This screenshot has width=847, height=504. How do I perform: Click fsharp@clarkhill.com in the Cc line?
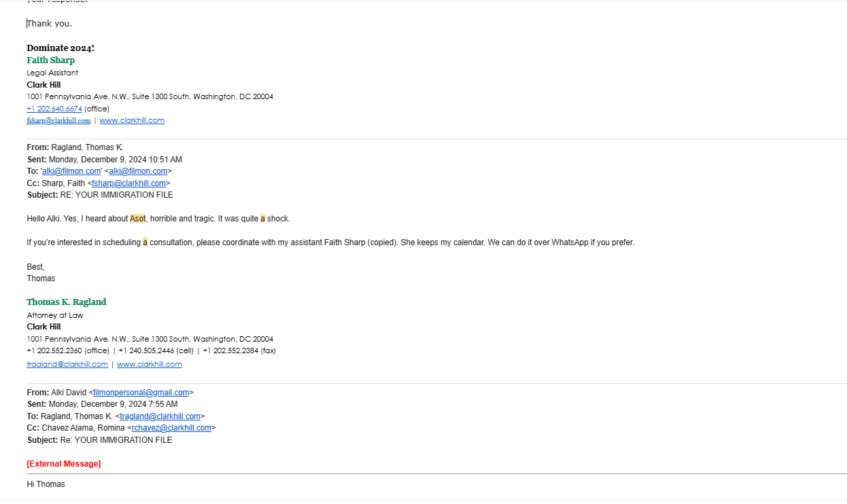[128, 183]
